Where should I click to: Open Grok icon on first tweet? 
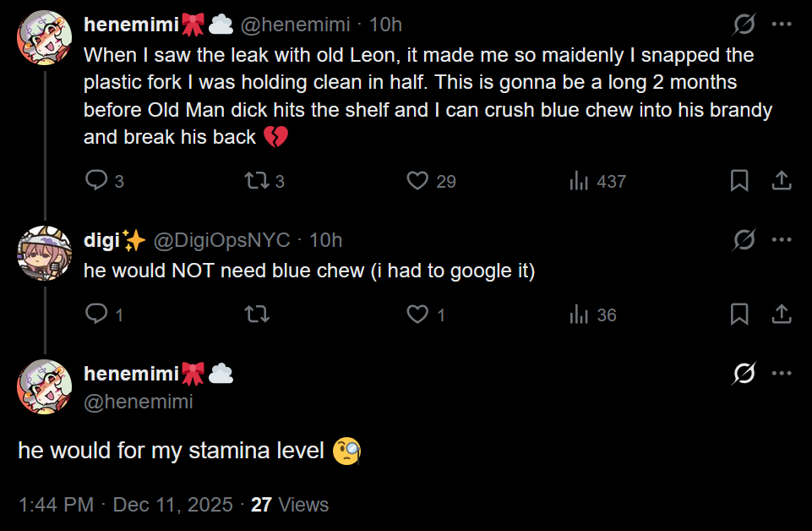pyautogui.click(x=744, y=24)
